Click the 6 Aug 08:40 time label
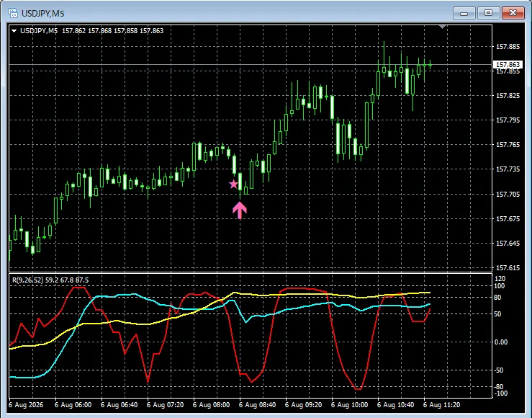The height and width of the screenshot is (418, 532). pyautogui.click(x=257, y=405)
